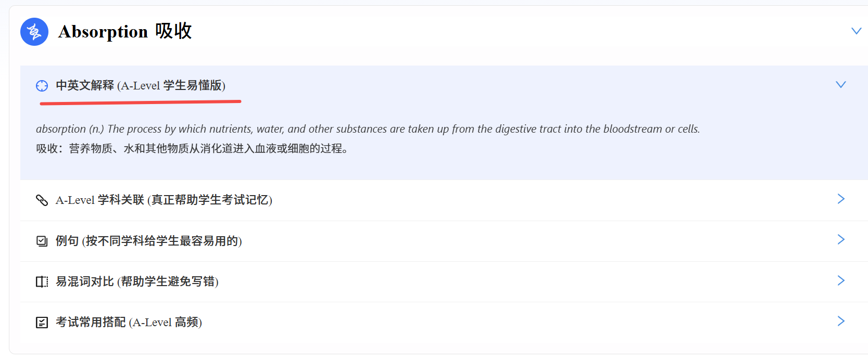Select the 中英文解释 (A-Level 学生易懂版) header
The width and height of the screenshot is (868, 360).
141,85
